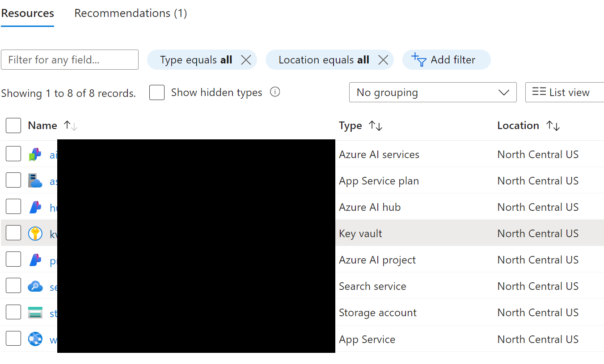The height and width of the screenshot is (364, 604).
Task: Select the Azure AI project icon
Action: pyautogui.click(x=36, y=259)
